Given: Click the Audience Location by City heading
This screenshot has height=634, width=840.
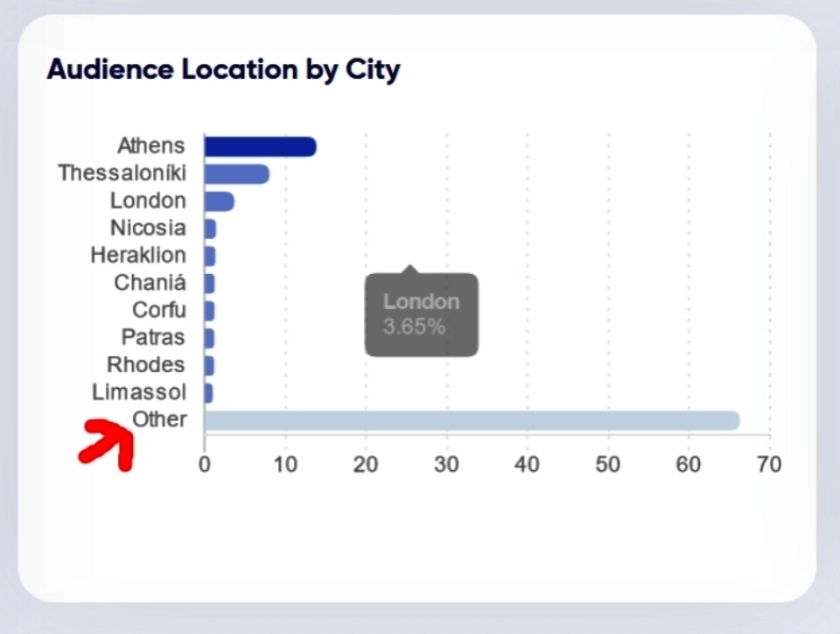Looking at the screenshot, I should 224,70.
